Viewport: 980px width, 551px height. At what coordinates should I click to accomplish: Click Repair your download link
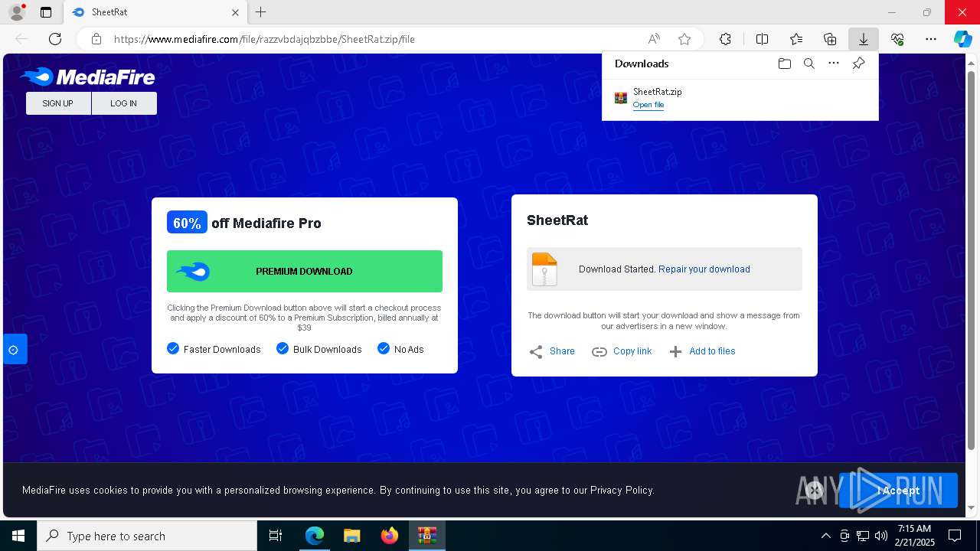(704, 269)
